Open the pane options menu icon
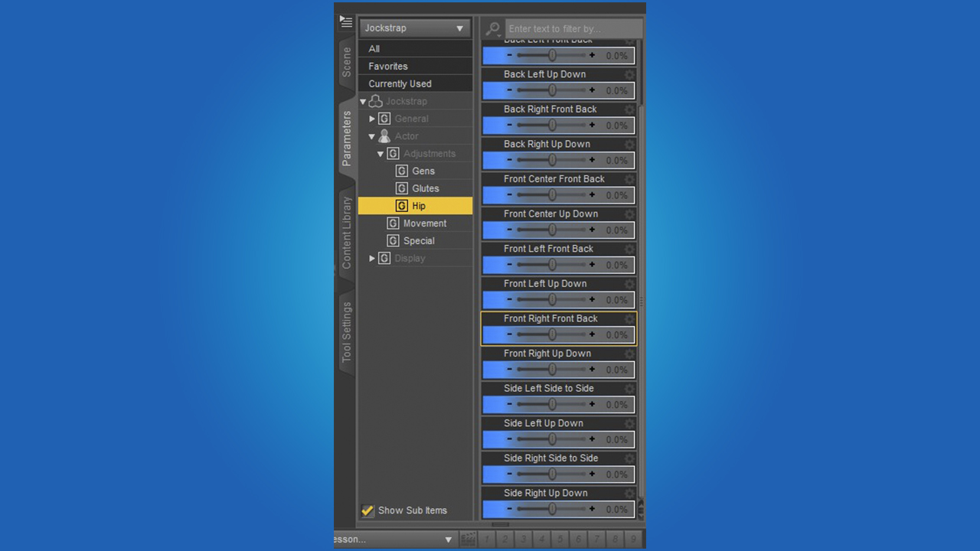Image resolution: width=980 pixels, height=551 pixels. (346, 22)
